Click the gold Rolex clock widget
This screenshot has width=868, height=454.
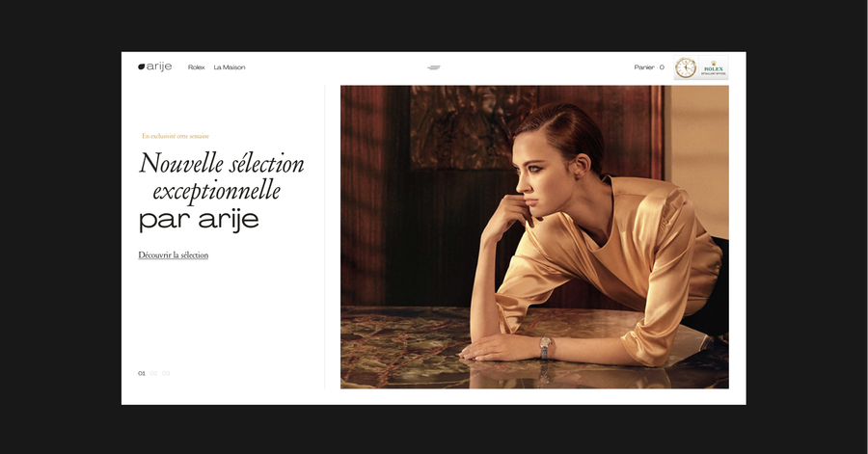coord(686,67)
